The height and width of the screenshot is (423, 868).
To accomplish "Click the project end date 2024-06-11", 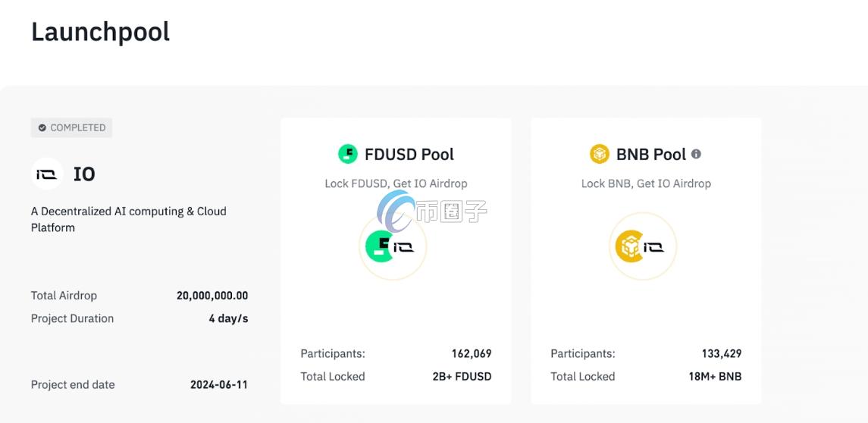I will click(218, 384).
